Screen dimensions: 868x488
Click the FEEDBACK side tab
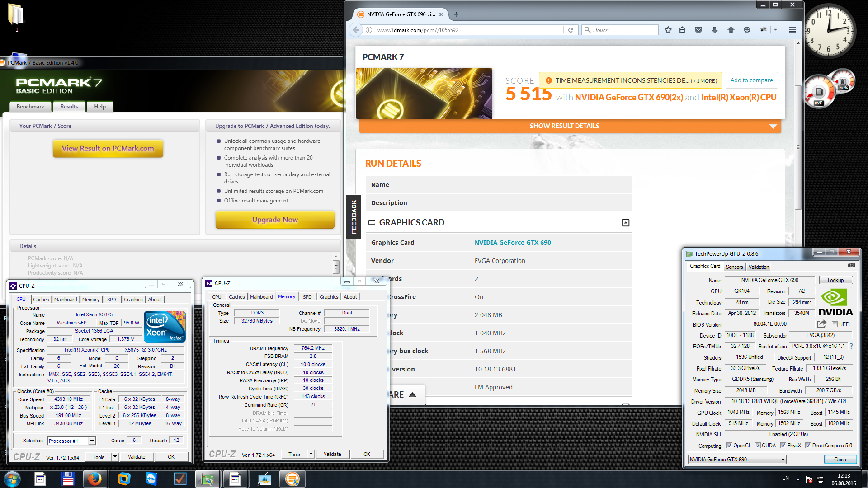354,217
